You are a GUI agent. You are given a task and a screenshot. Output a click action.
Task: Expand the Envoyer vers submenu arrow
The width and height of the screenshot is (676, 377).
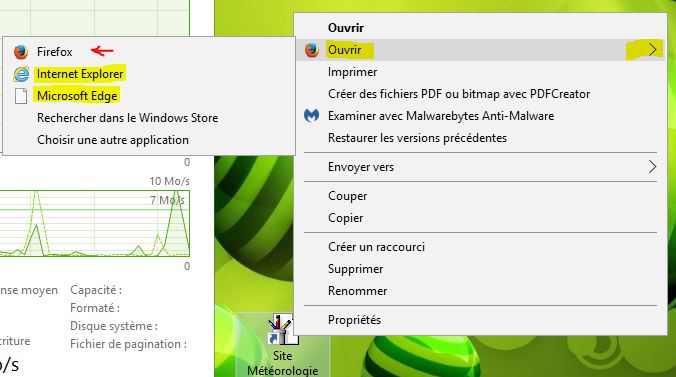point(652,167)
